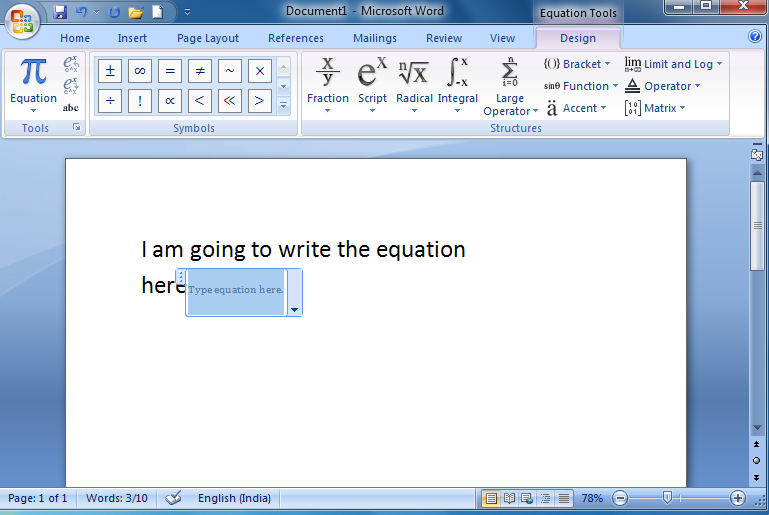Open the Integral structures dropdown

(458, 86)
